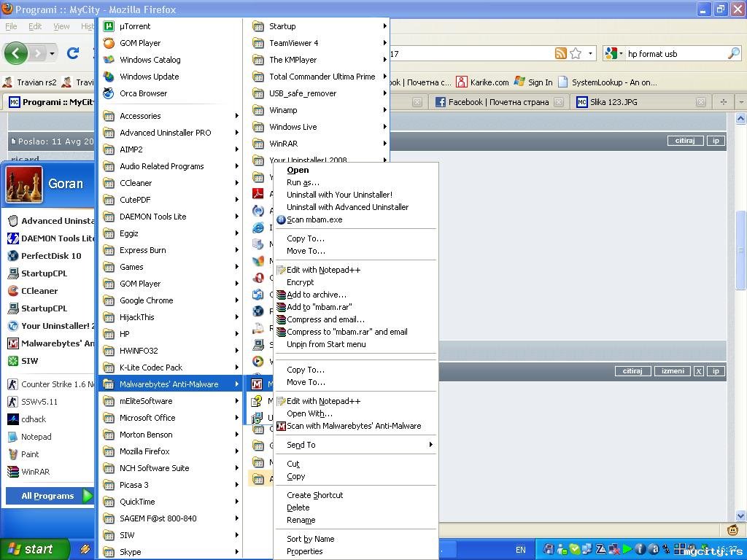This screenshot has height=560, width=747.
Task: Open the search engine dropdown arrow
Action: click(x=621, y=53)
